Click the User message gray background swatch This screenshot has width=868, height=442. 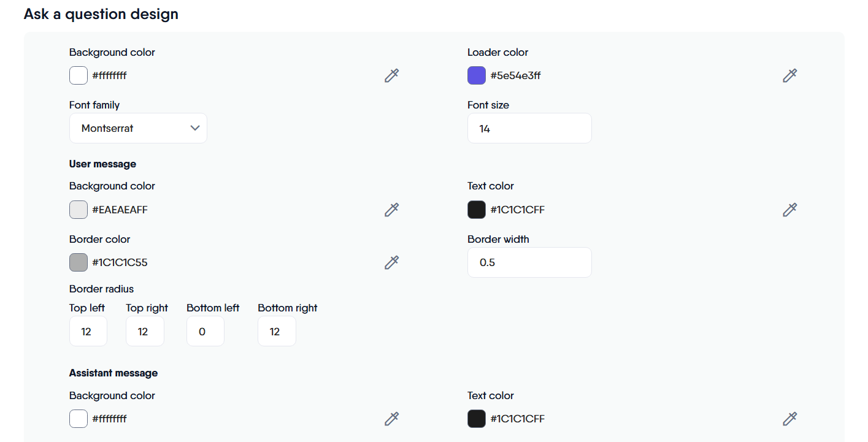pos(79,210)
